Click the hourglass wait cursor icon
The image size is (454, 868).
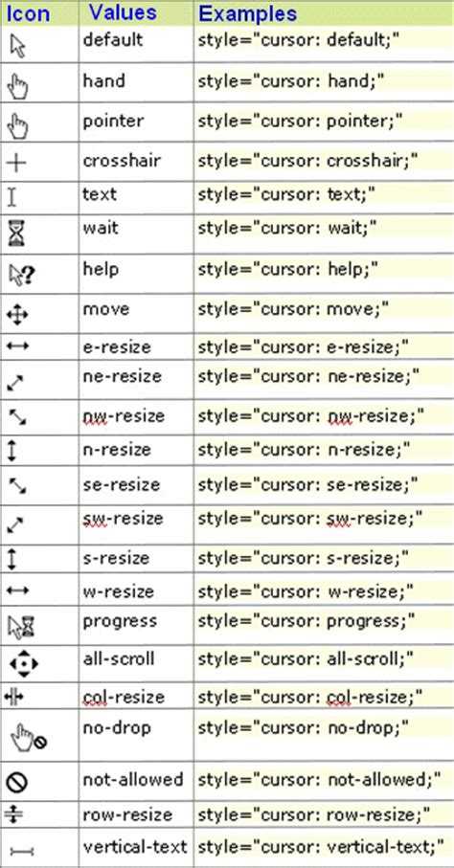pyautogui.click(x=18, y=234)
